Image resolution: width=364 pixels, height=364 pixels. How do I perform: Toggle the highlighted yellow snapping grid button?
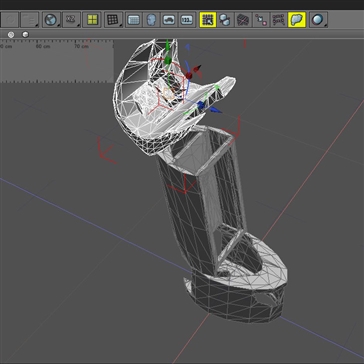208,20
